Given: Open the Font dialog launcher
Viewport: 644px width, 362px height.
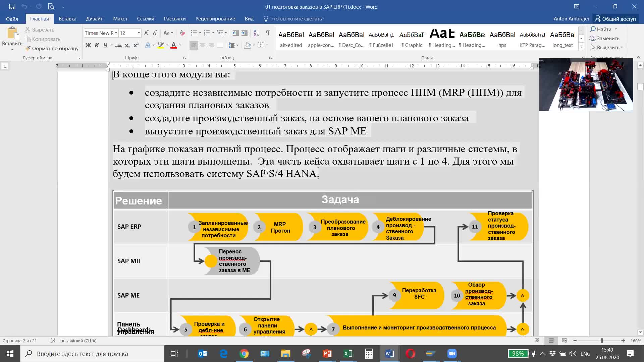Looking at the screenshot, I should pos(184,58).
